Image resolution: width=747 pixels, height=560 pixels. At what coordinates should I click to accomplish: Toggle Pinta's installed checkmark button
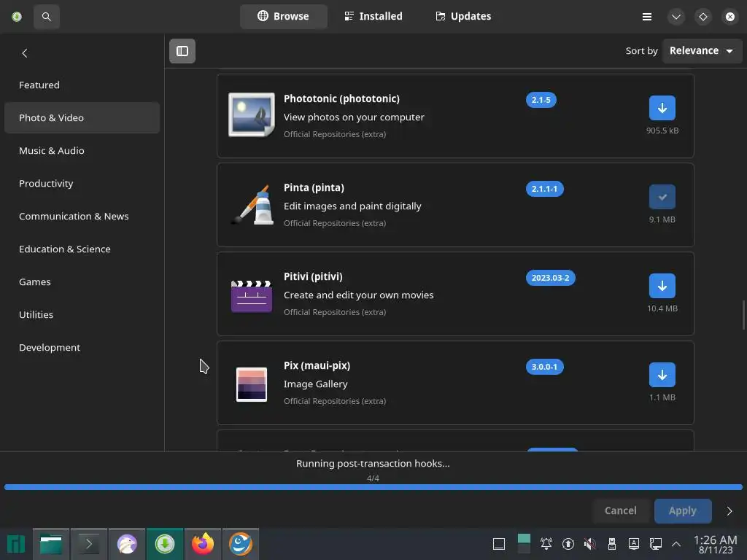pyautogui.click(x=662, y=197)
